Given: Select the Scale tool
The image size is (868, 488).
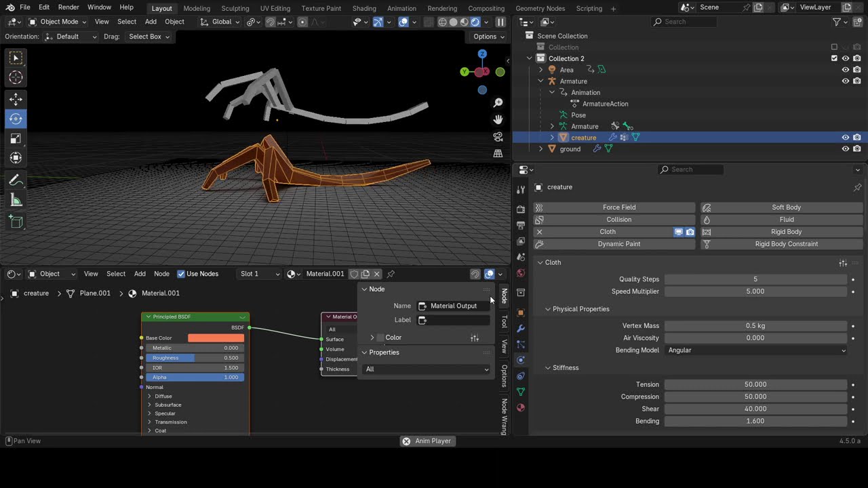Looking at the screenshot, I should (16, 138).
